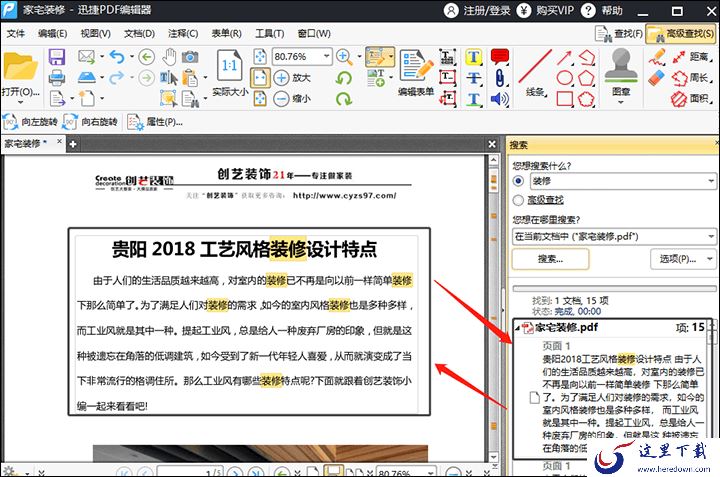Viewport: 720px width, 477px height.
Task: Select the red sticky note comment tool
Action: [500, 56]
